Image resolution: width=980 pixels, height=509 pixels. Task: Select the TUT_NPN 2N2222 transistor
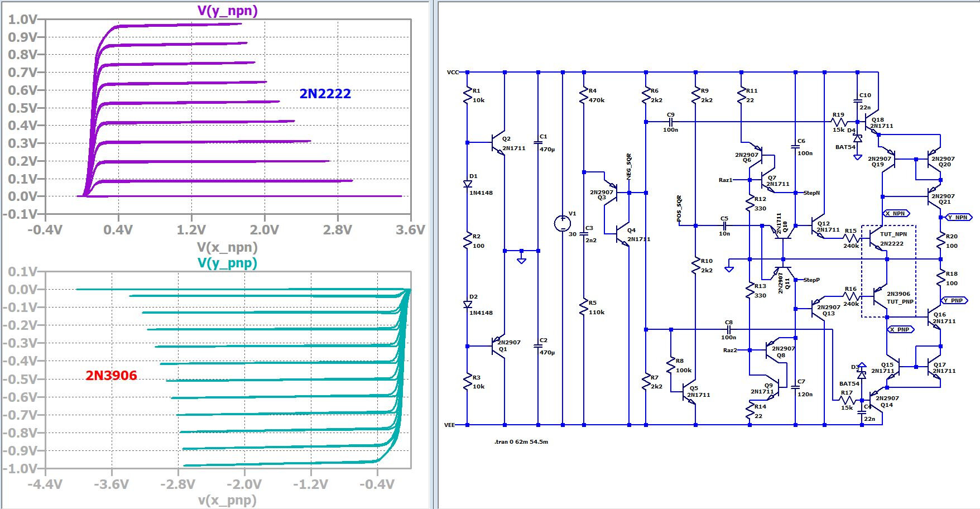[878, 239]
